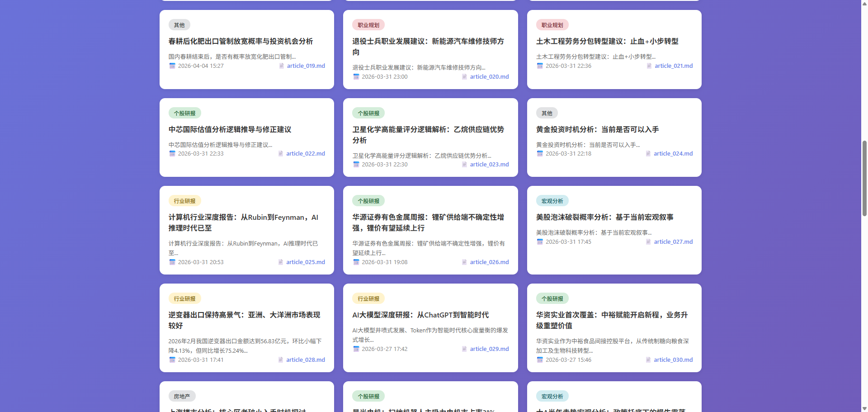
Task: Click the file icon beside article_024.md
Action: click(x=649, y=154)
